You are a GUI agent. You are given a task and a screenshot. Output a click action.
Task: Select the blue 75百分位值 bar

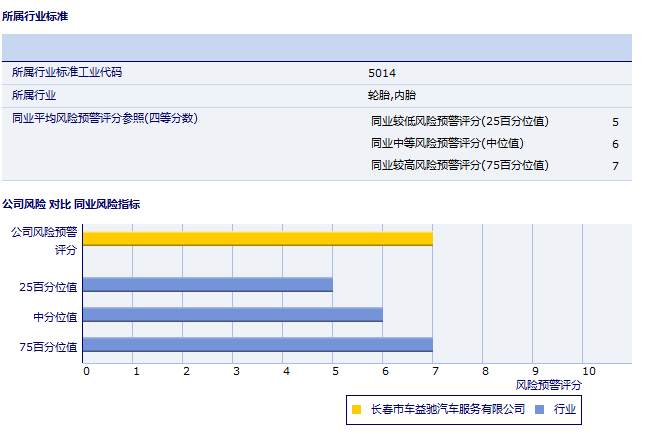pos(258,345)
